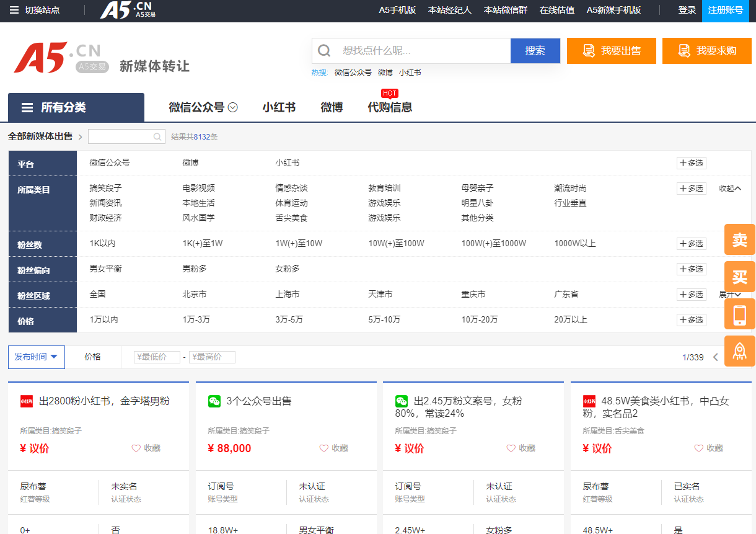Click the blue 搜索 search button
Image resolution: width=756 pixels, height=534 pixels.
coord(535,51)
